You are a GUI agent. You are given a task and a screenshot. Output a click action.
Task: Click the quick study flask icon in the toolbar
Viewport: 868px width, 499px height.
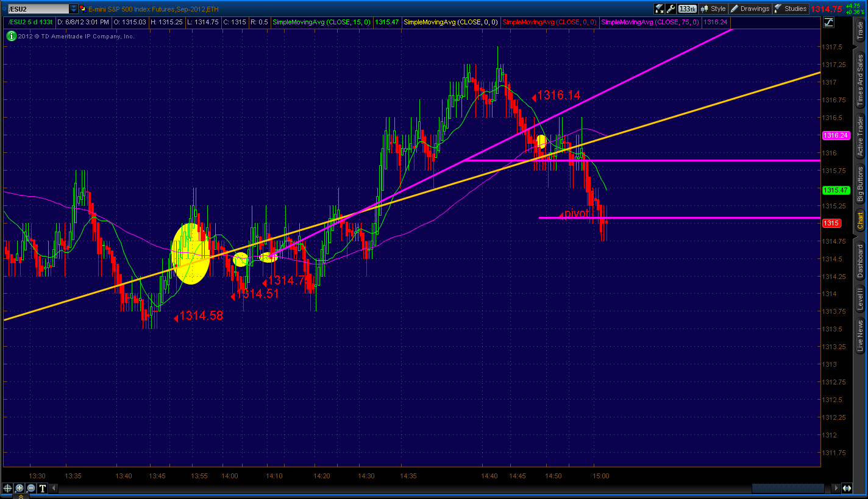click(659, 9)
